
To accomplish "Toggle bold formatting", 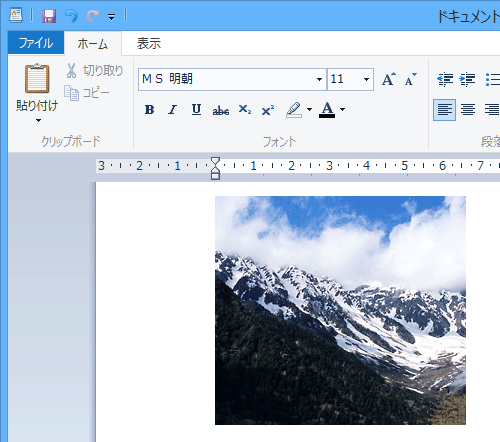I will click(x=149, y=110).
